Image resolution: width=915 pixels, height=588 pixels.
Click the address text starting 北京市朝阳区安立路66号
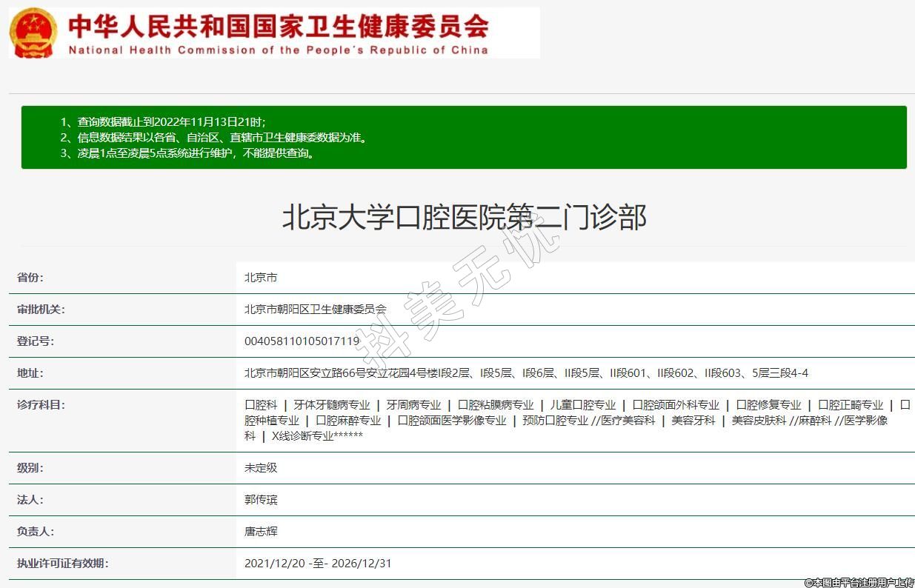pos(526,373)
